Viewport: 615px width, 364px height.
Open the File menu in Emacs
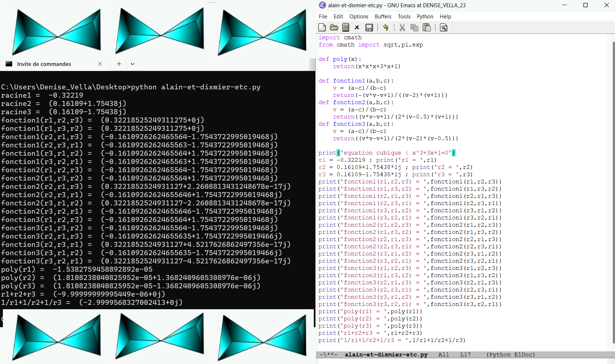[323, 17]
